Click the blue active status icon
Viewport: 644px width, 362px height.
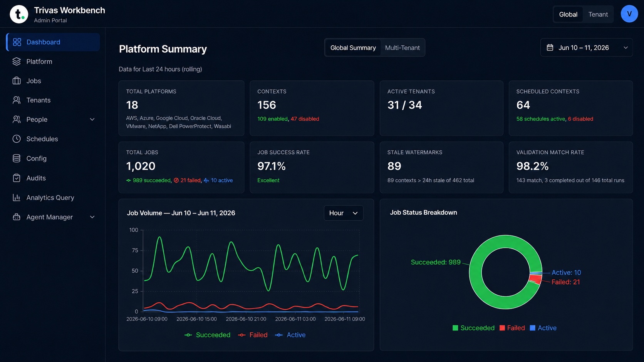pos(206,180)
